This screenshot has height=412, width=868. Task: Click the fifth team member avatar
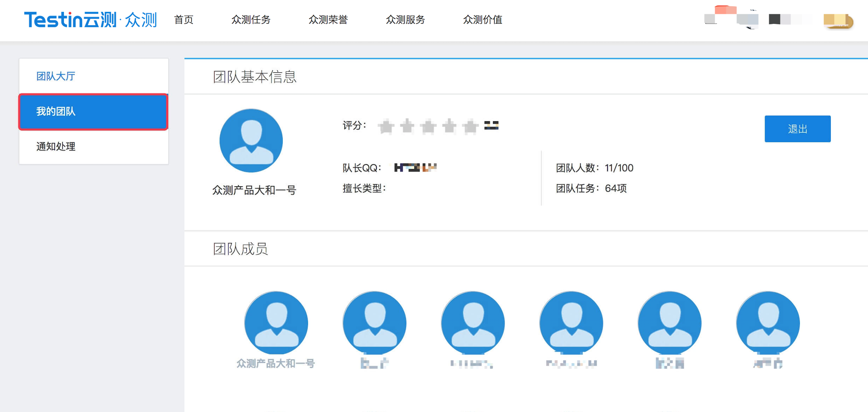click(669, 323)
